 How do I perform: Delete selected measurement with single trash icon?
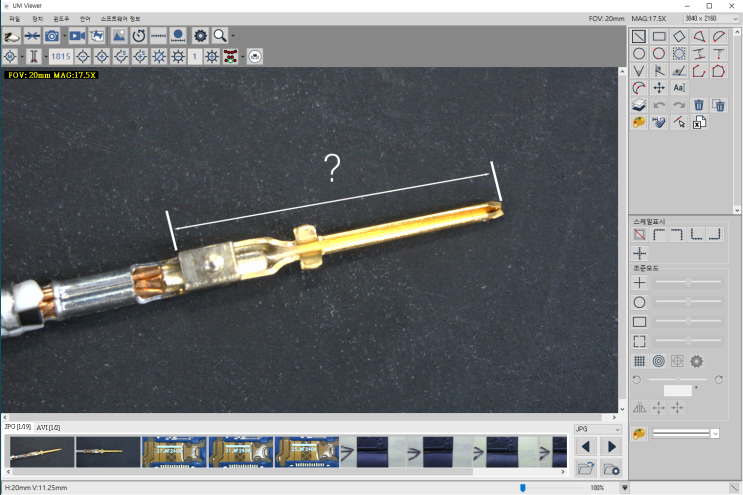click(x=699, y=105)
